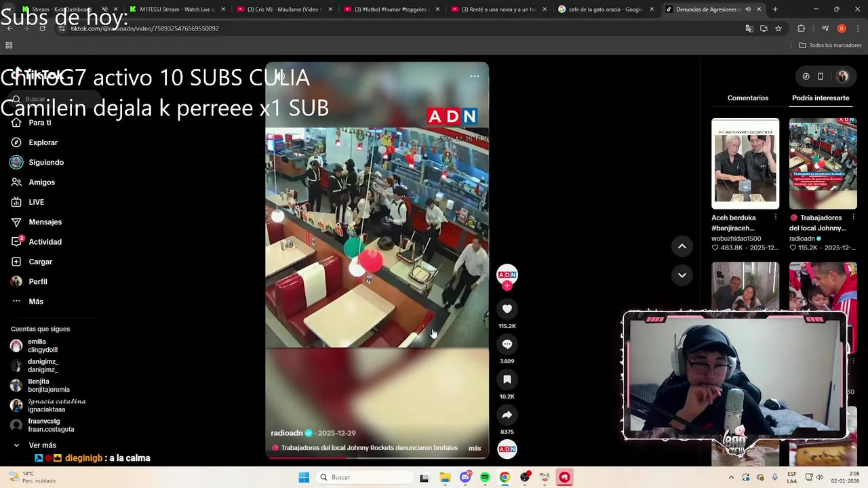
Task: Click the get TikTok app phone icon
Action: pyautogui.click(x=821, y=77)
